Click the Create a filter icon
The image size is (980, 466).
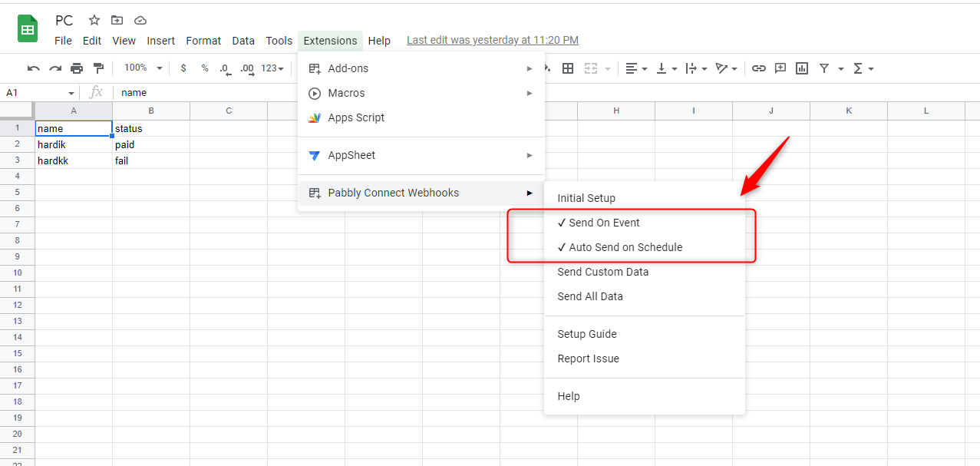point(824,68)
